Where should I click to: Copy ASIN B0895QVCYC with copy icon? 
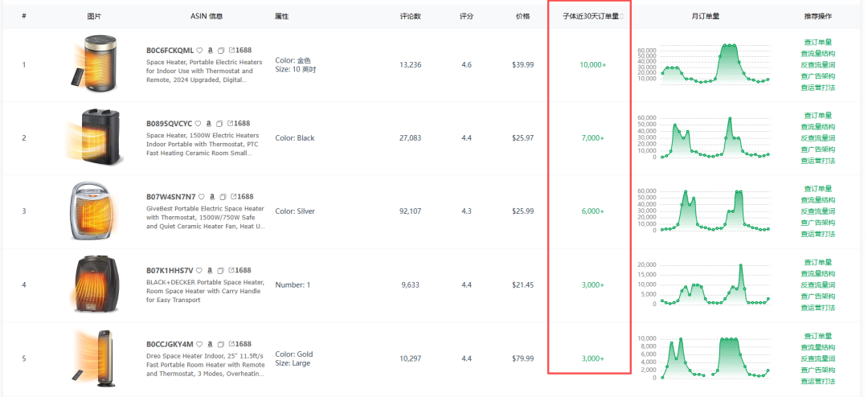click(219, 124)
